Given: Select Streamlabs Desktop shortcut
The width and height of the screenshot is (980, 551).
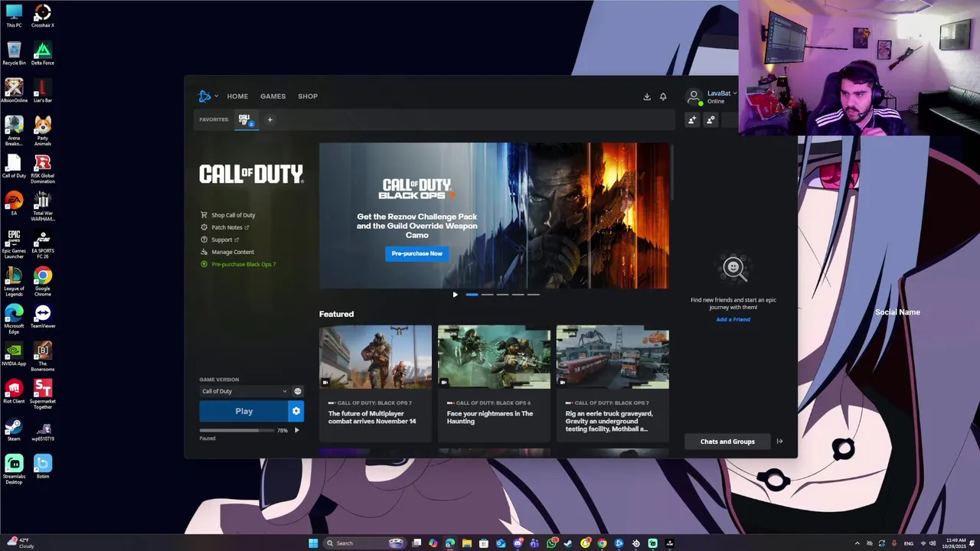Looking at the screenshot, I should (x=14, y=469).
